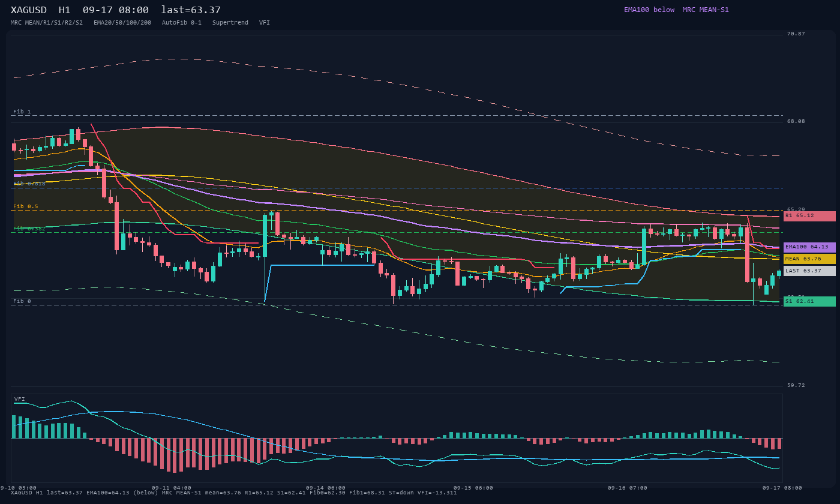This screenshot has height=504, width=840.
Task: Click the Fib 0 level label
Action: 22,301
